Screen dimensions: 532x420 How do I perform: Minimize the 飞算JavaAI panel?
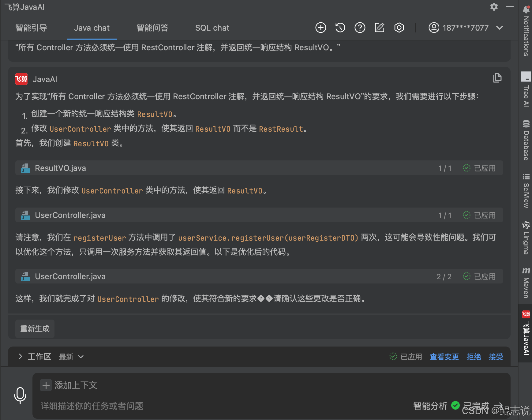tap(510, 7)
